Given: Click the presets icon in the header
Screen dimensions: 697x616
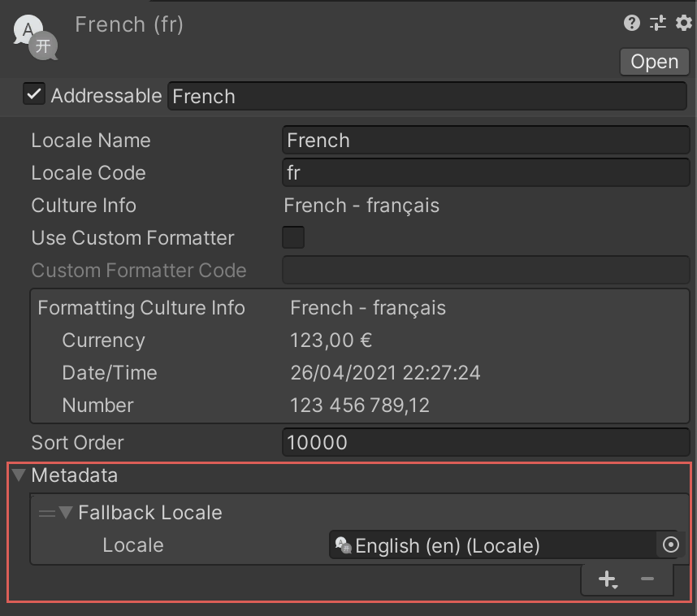Looking at the screenshot, I should (658, 23).
